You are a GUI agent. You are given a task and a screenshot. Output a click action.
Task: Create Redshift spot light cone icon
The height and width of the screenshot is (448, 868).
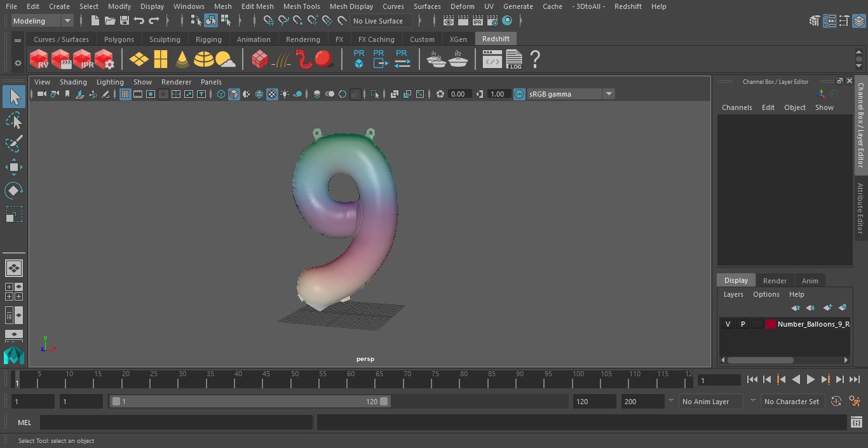coord(182,60)
